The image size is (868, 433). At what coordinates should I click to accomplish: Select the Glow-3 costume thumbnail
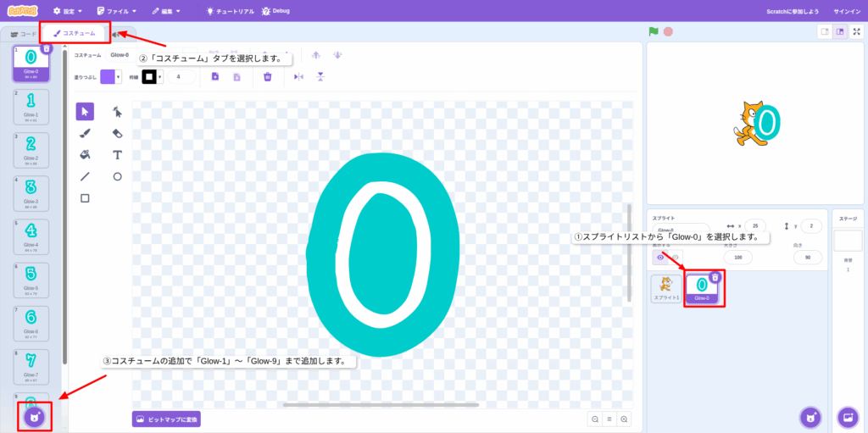(31, 192)
